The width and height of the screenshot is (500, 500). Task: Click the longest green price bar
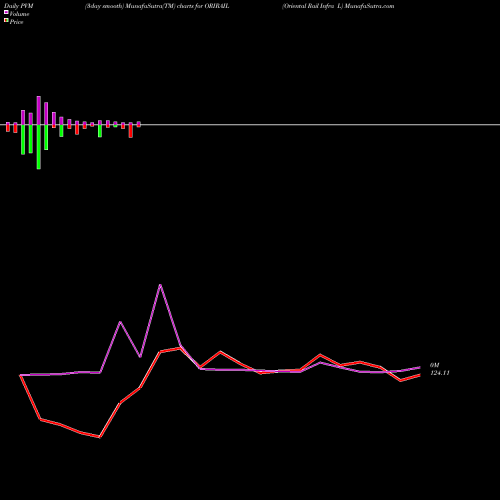coord(39,147)
